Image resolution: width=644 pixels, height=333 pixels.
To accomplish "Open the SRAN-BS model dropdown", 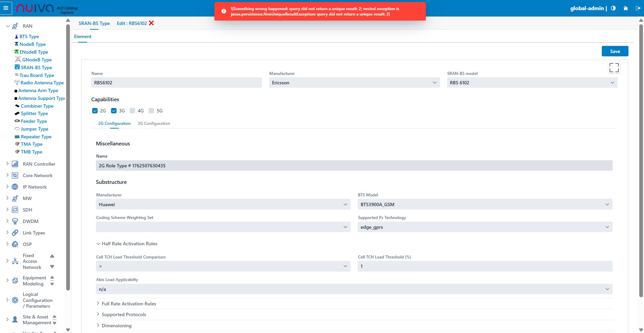I will click(x=532, y=83).
